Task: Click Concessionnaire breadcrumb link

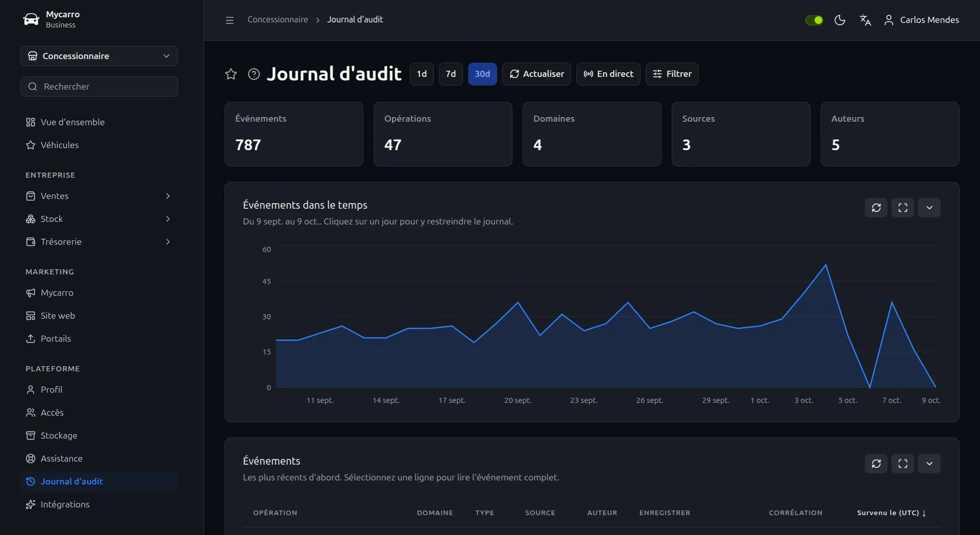Action: tap(278, 20)
